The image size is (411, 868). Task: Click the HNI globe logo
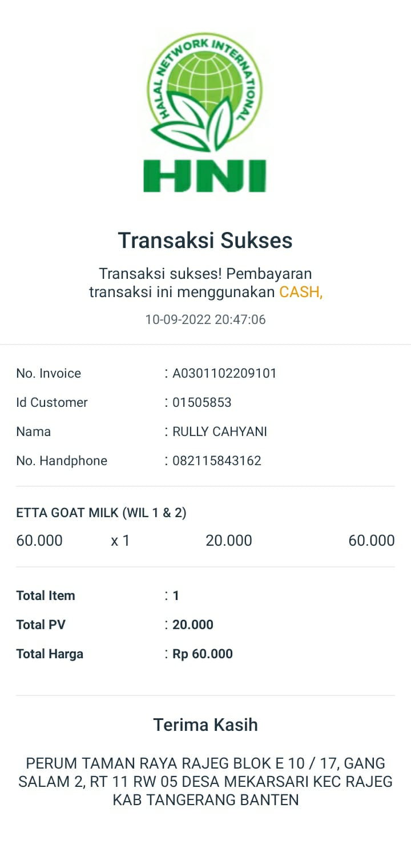click(204, 111)
